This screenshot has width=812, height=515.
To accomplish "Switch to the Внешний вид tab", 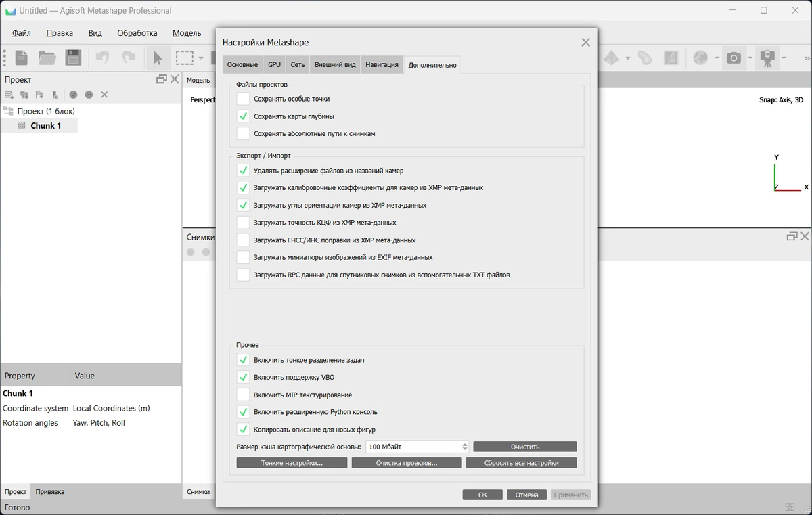I will click(335, 65).
